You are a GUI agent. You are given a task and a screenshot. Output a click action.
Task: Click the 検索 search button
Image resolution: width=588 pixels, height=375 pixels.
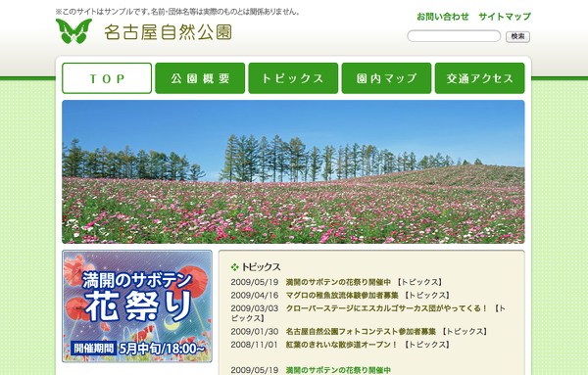(x=517, y=36)
